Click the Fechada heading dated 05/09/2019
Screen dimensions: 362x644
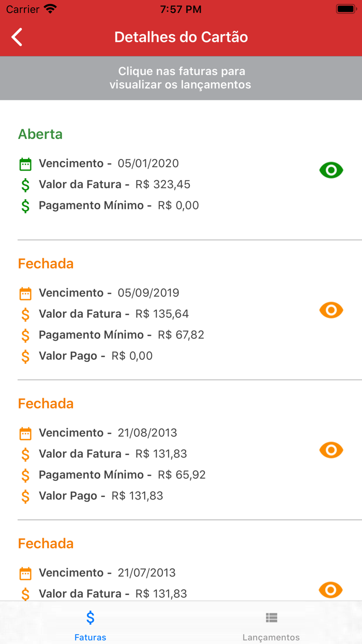[x=46, y=264]
